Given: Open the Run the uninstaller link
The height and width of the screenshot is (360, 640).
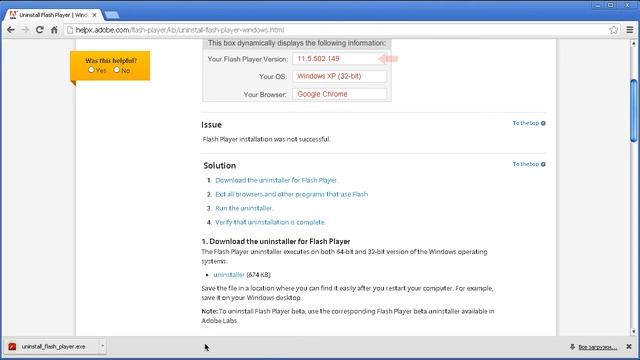Looking at the screenshot, I should click(x=244, y=208).
